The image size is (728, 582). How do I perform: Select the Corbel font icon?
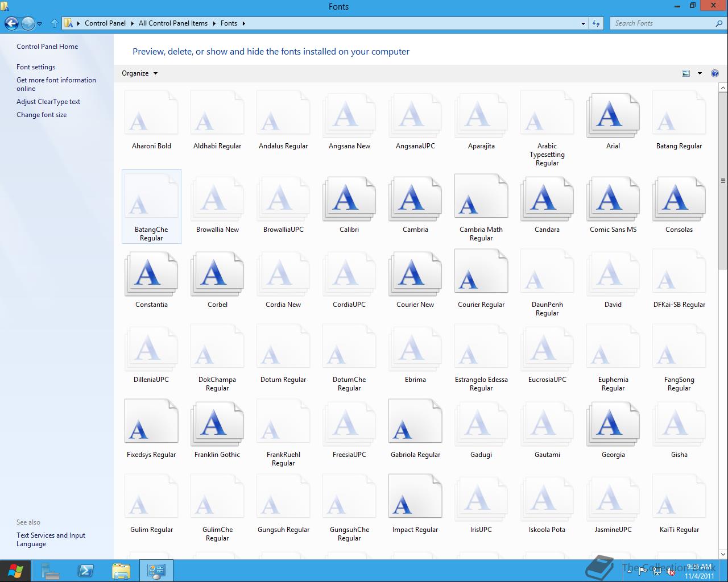pos(217,275)
